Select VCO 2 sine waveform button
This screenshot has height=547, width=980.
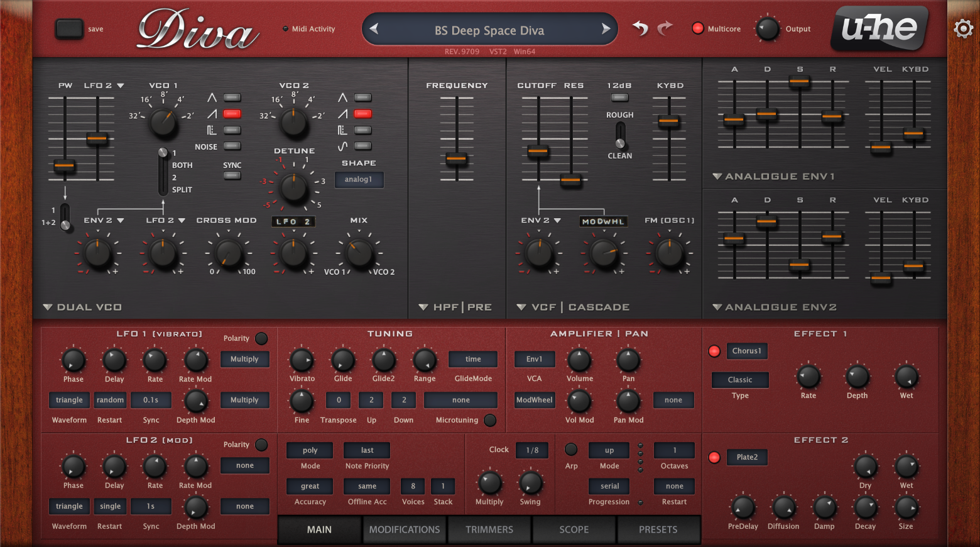(x=362, y=146)
